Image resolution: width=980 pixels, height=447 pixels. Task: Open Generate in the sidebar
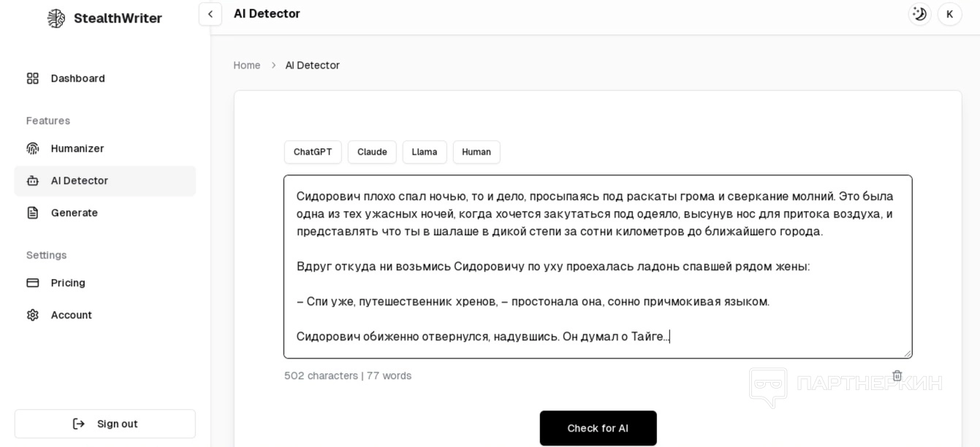coord(105,213)
